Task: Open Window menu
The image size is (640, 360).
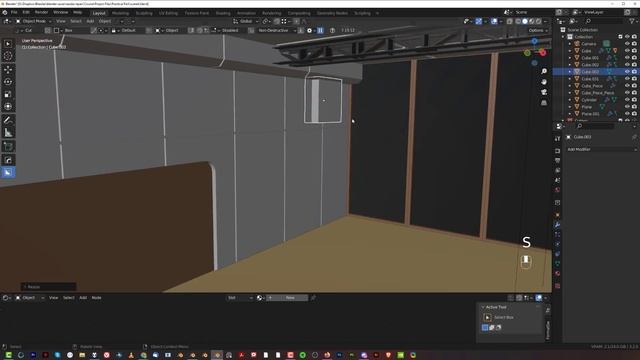Action: click(x=60, y=13)
